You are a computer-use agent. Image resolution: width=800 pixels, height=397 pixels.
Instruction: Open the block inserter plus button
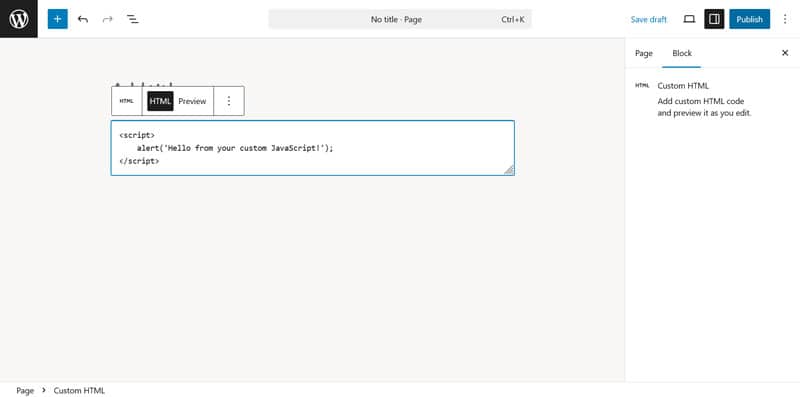tap(58, 19)
